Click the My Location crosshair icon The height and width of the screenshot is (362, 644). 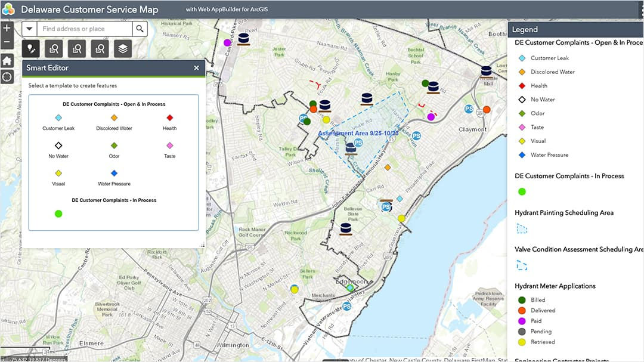pos(7,76)
